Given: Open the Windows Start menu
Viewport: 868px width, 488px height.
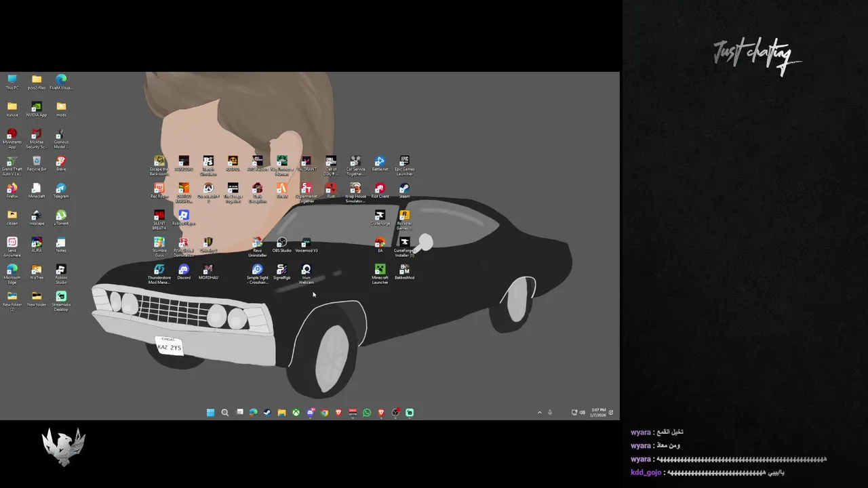Looking at the screenshot, I should [210, 412].
